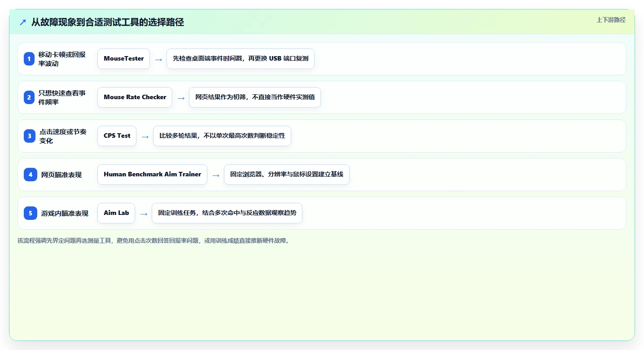Click the advice 网页结果作为初筛，不直接当作硬件实测值

click(255, 97)
